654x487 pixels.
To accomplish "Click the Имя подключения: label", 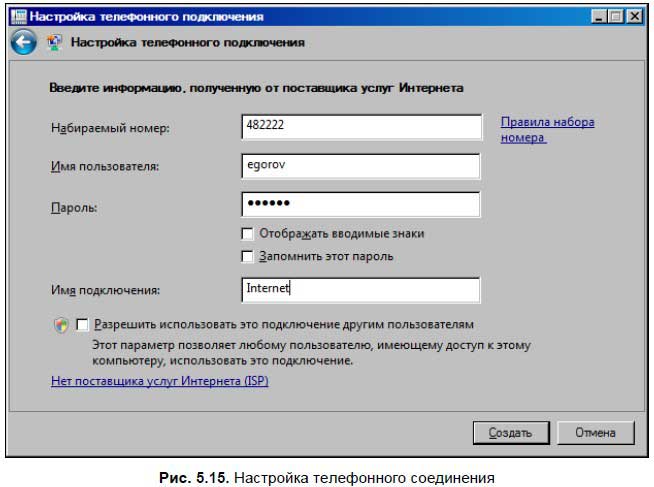I will pyautogui.click(x=106, y=290).
